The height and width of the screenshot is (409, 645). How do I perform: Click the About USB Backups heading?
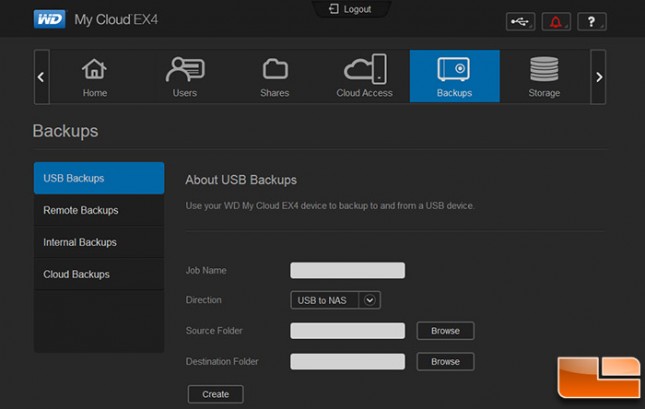241,180
